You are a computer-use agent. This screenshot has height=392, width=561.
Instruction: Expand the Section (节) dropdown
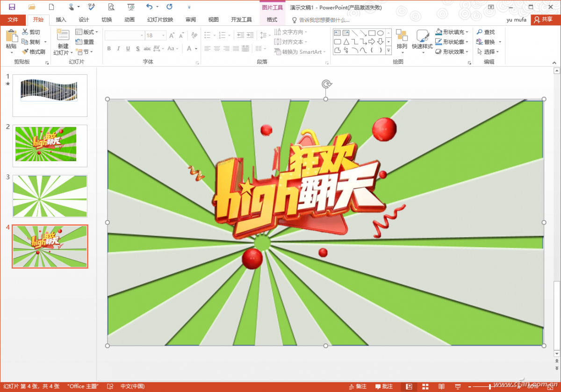(x=85, y=52)
